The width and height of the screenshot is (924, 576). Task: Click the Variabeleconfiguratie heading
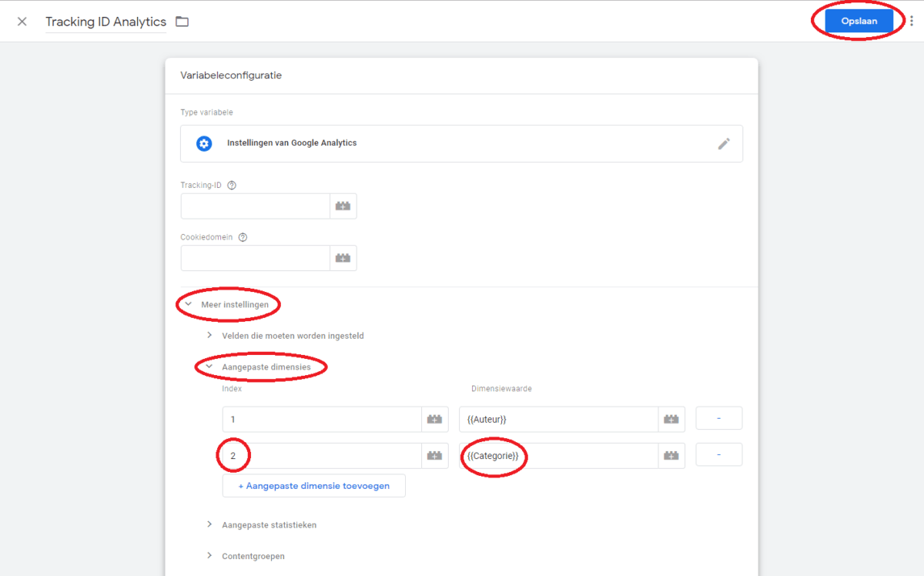click(x=231, y=75)
